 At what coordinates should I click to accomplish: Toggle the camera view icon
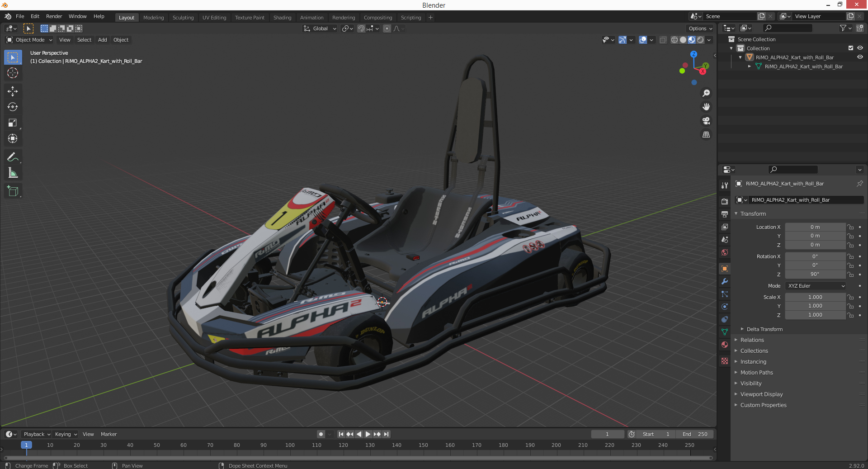(706, 121)
